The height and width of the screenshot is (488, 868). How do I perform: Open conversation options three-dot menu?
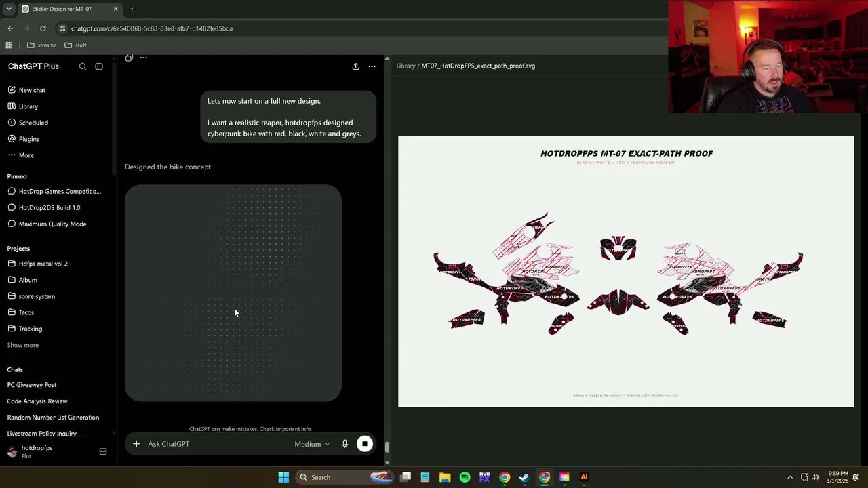point(372,66)
